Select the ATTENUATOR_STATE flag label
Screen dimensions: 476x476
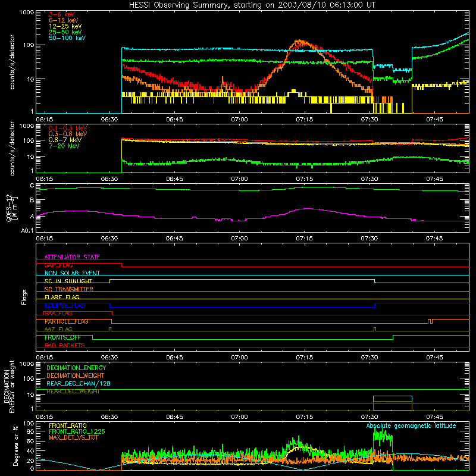[x=72, y=257]
